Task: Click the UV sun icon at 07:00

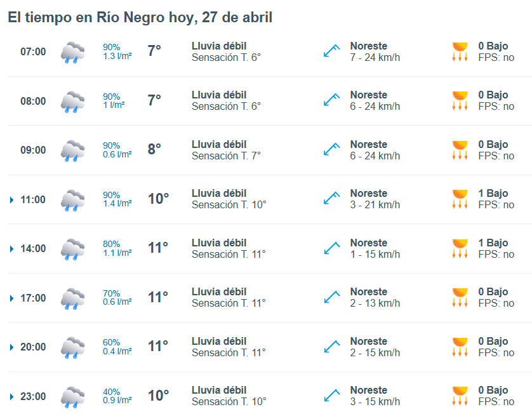Action: 460,51
